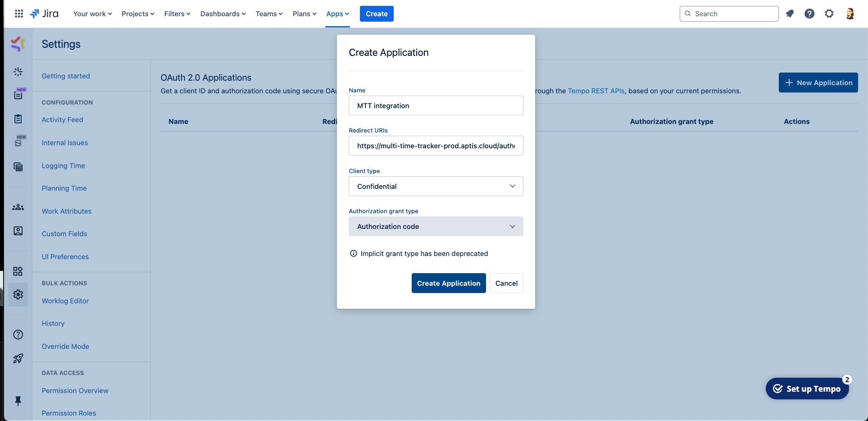Image resolution: width=868 pixels, height=421 pixels.
Task: Click the Create Application button
Action: point(448,283)
